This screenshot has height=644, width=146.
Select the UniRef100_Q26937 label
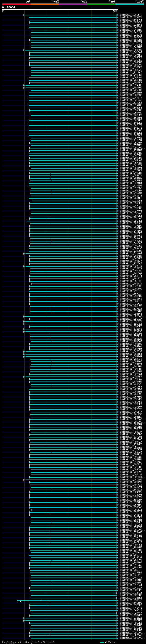point(131,90)
